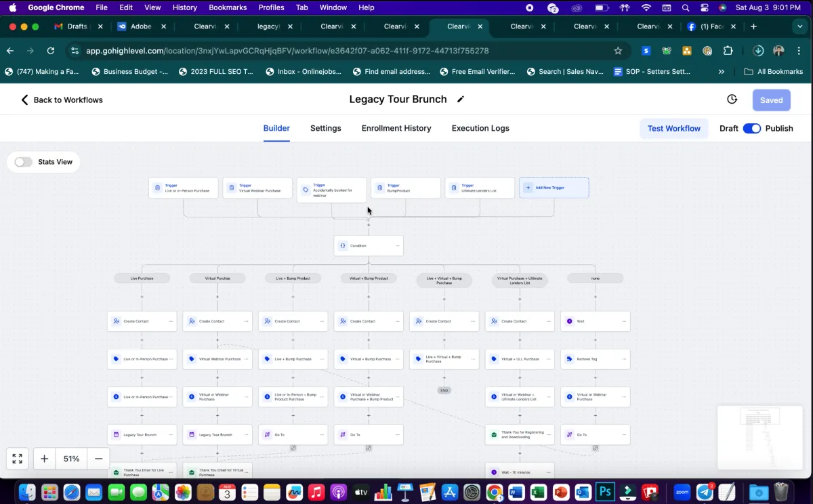Screen dimensions: 813x504
Task: Open the Wait node under none branch
Action: coord(596,321)
